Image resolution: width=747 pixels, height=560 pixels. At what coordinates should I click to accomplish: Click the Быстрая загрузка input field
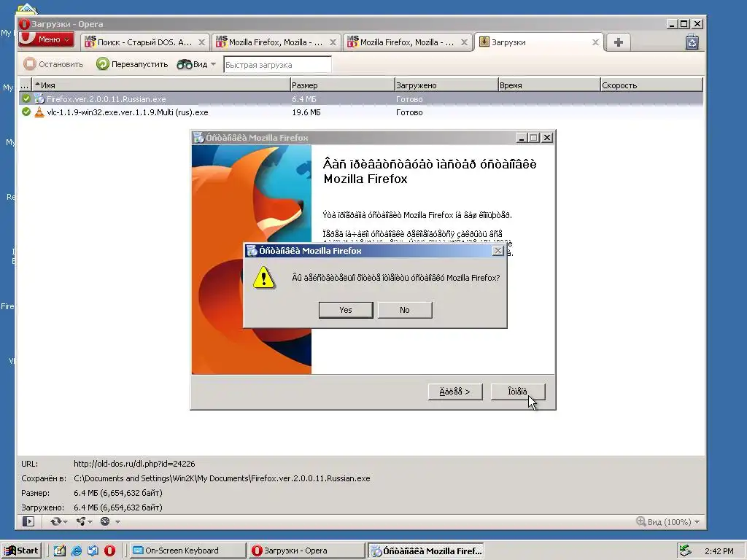pos(277,65)
